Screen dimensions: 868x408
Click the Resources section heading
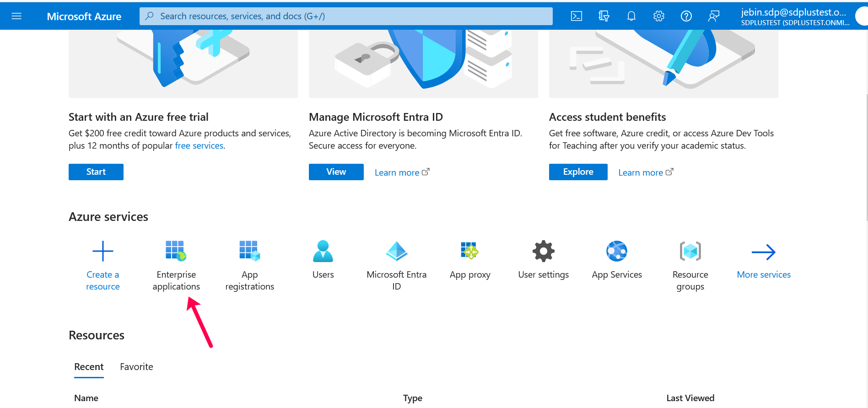pyautogui.click(x=97, y=335)
